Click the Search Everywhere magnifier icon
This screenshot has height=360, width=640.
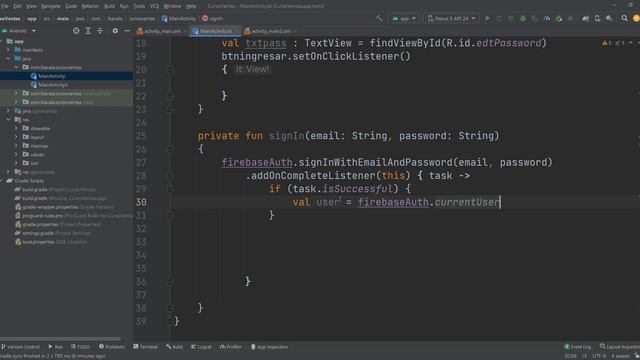coord(624,18)
